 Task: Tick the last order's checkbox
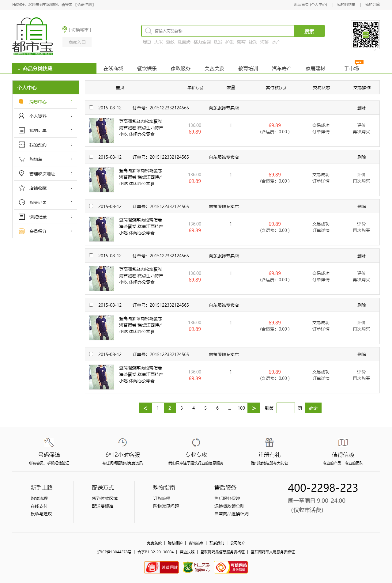[x=91, y=354]
